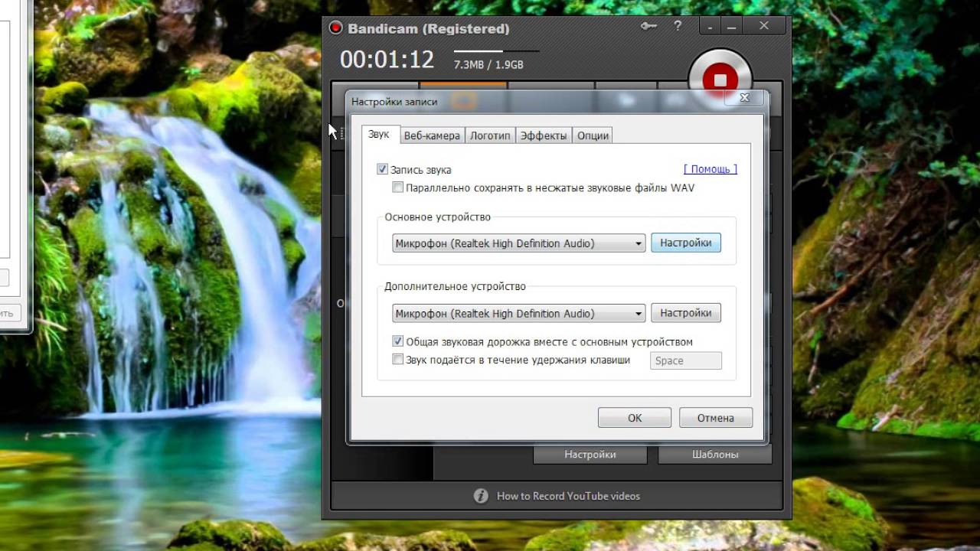Viewport: 980px width, 551px height.
Task: Open How to Record YouTube videos link
Action: (x=568, y=496)
